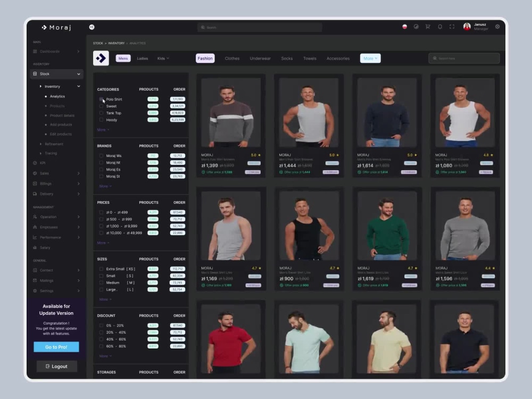Image resolution: width=532 pixels, height=399 pixels.
Task: Click the fullscreen icon
Action: click(452, 27)
